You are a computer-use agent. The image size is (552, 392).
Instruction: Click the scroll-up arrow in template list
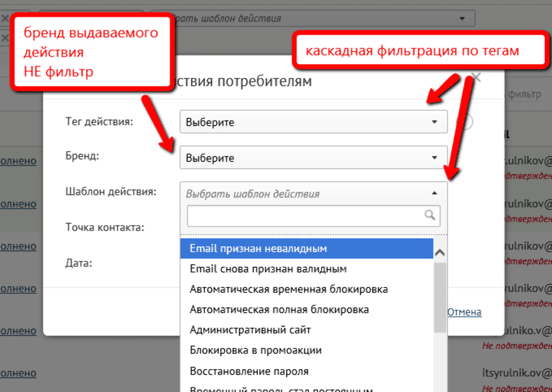pos(440,252)
